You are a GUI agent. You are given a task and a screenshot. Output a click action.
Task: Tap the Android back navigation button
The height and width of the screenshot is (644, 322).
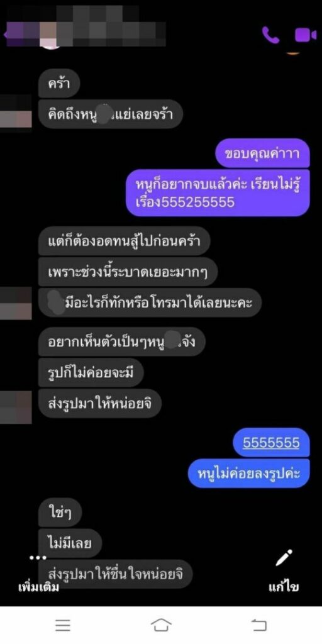coord(259,625)
